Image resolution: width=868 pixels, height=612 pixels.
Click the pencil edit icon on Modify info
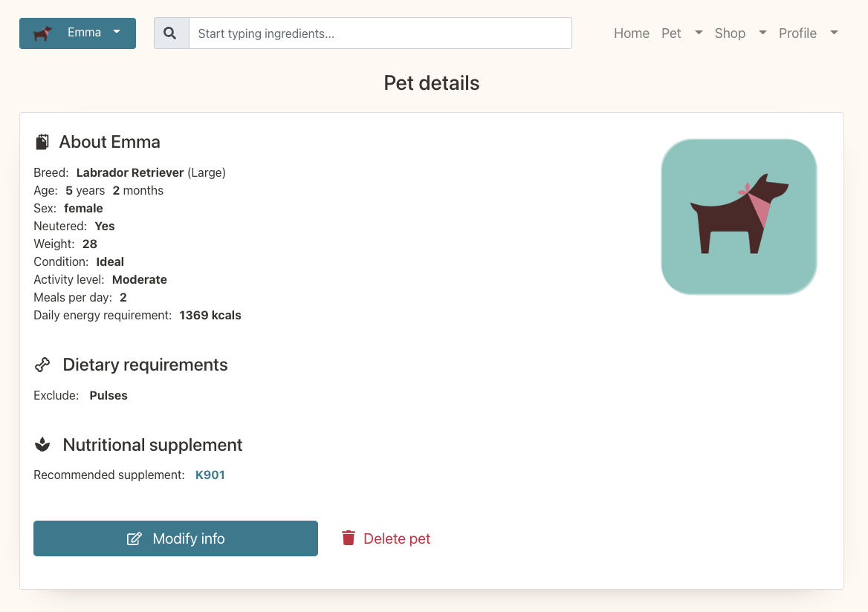coord(135,538)
